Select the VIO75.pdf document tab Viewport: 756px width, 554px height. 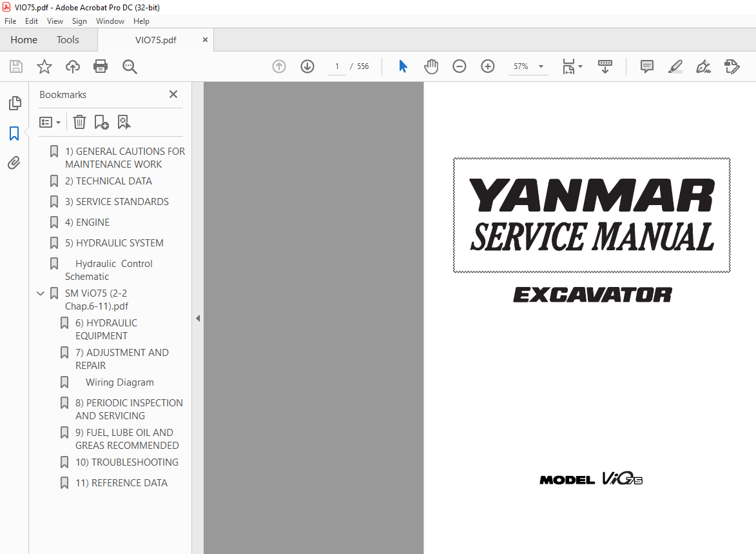coord(156,40)
